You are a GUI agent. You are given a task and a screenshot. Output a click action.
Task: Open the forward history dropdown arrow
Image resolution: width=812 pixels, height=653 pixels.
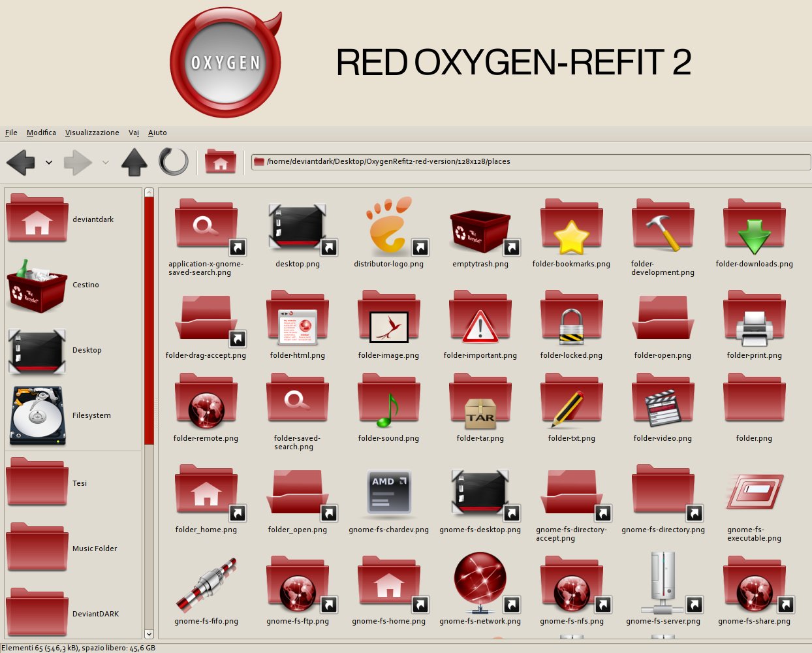(x=106, y=163)
